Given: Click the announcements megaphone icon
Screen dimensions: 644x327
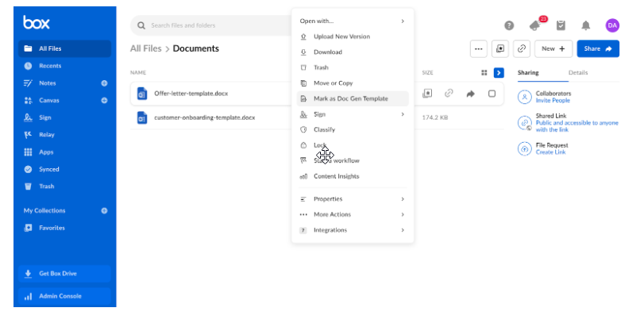Looking at the screenshot, I should click(x=534, y=25).
